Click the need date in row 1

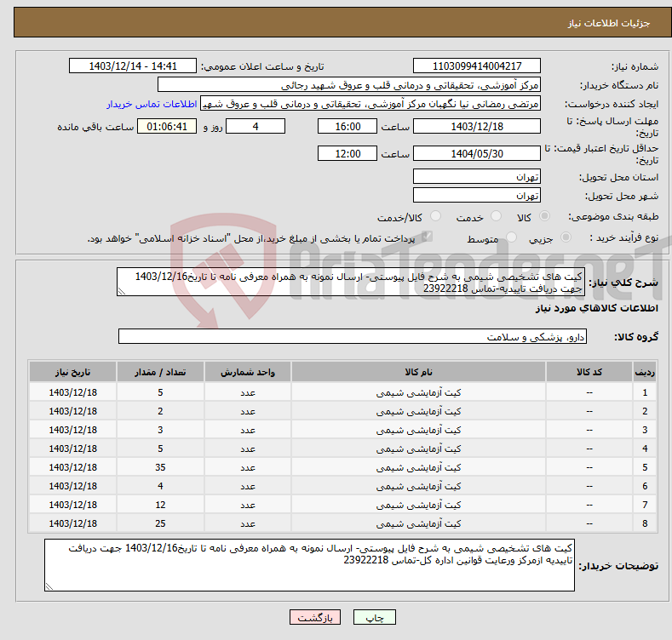[x=73, y=392]
